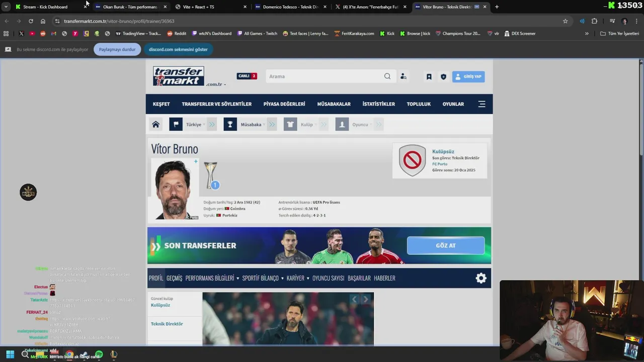644x362 pixels.
Task: Open the Türkiye country dropdown
Action: point(195,124)
